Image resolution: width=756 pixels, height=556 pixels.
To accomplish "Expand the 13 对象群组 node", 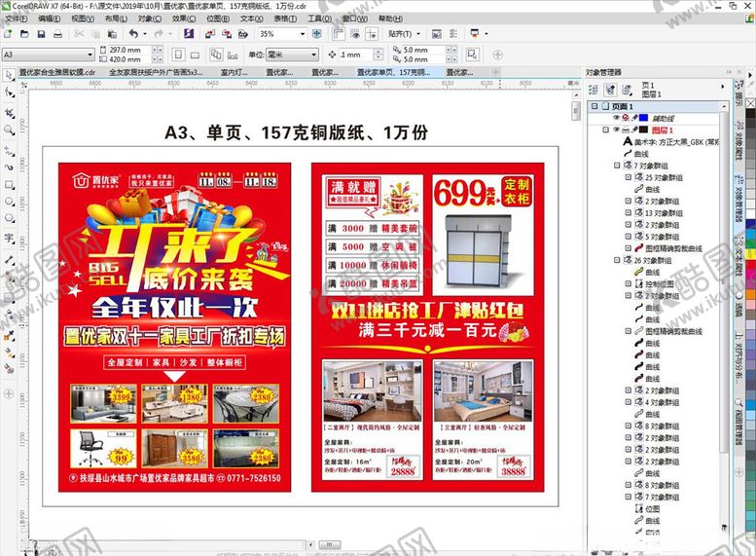I will point(628,213).
